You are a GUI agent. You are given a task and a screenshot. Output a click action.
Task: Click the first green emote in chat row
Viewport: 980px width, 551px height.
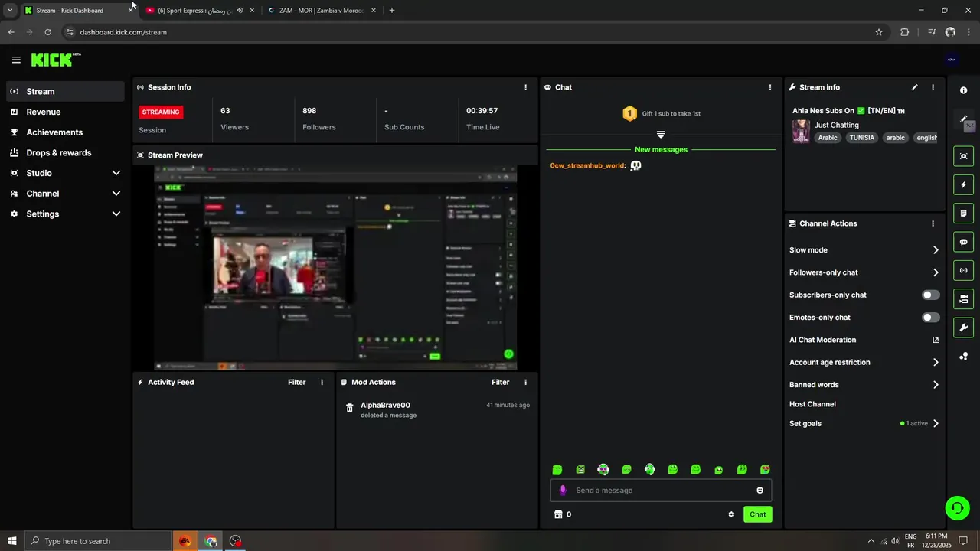(557, 470)
